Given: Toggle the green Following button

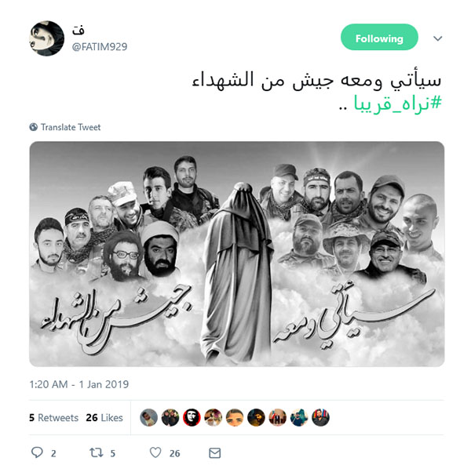Looking at the screenshot, I should pos(379,38).
